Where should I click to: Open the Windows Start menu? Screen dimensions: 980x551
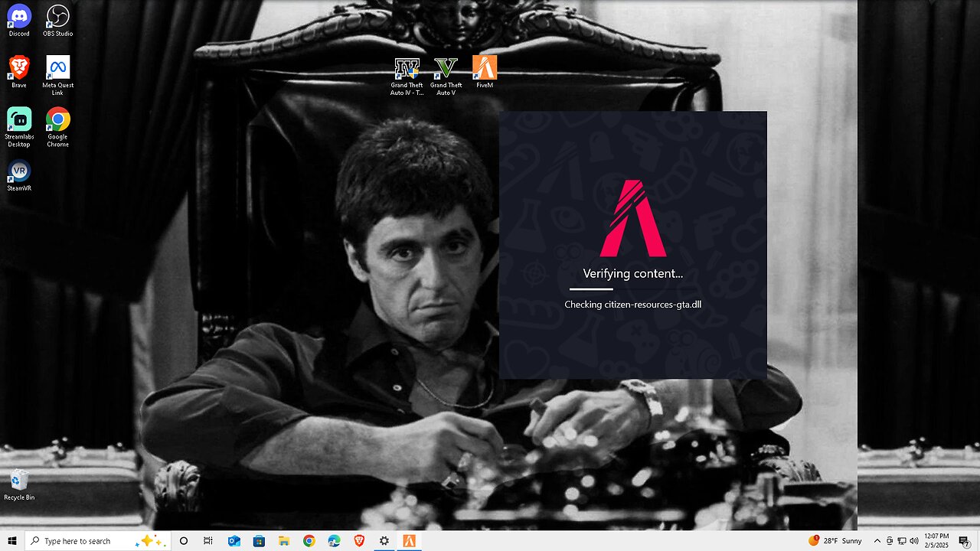(x=12, y=541)
